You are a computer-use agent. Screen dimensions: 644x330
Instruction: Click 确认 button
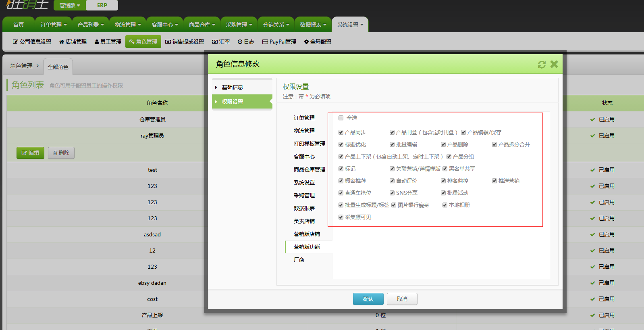coord(368,299)
